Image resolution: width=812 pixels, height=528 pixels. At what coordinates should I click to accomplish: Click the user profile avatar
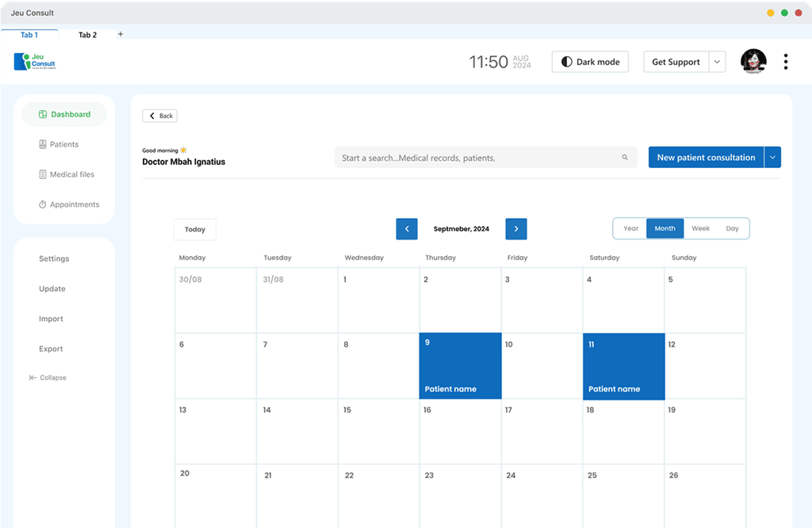point(753,62)
